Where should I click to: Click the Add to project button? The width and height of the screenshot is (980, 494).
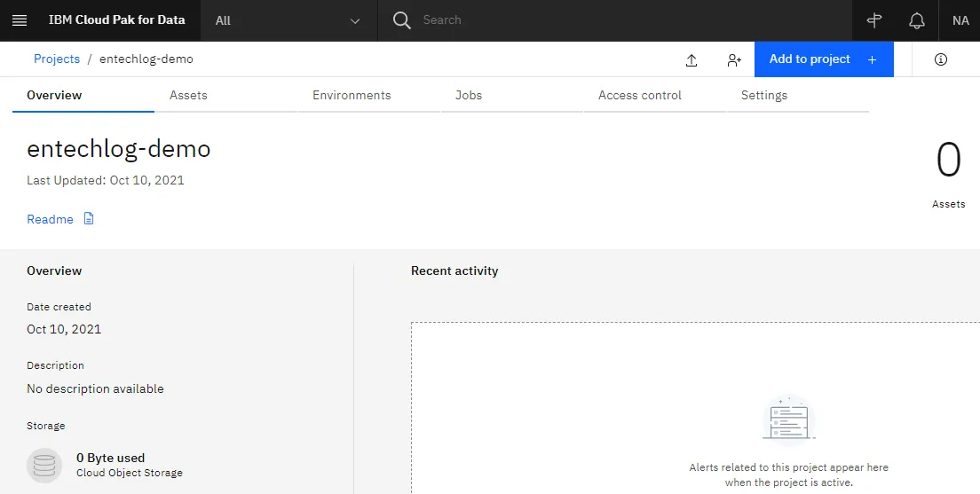pyautogui.click(x=824, y=59)
